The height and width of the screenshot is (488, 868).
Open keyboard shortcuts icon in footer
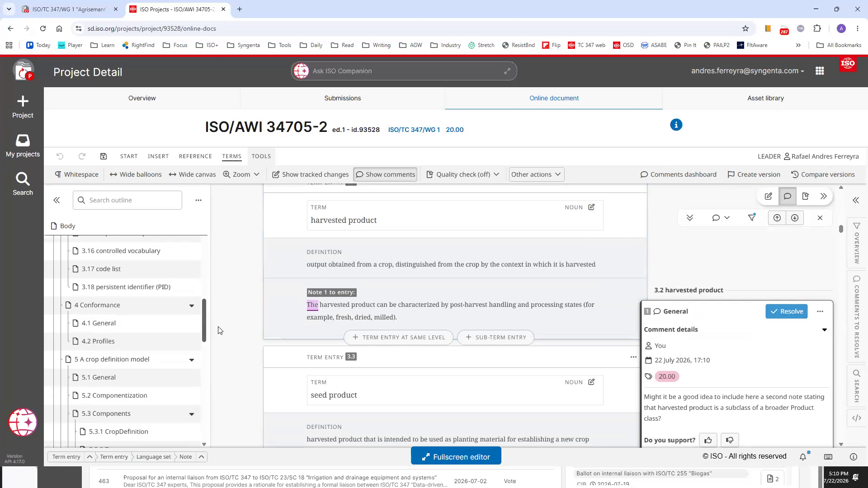point(828,457)
